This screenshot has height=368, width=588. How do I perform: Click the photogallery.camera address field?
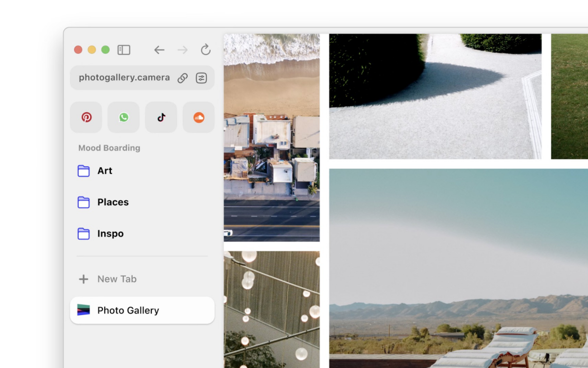tap(124, 78)
